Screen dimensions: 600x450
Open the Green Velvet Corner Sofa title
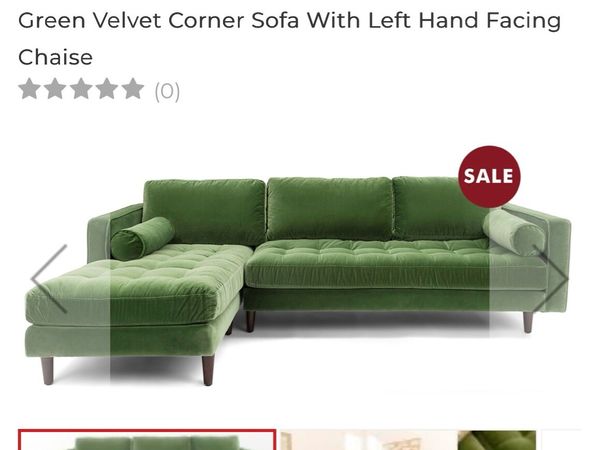[289, 39]
